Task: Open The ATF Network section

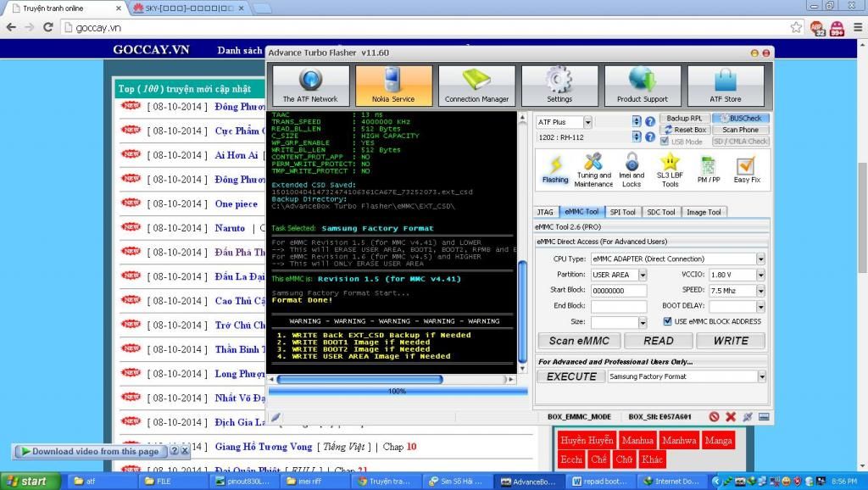Action: click(310, 86)
